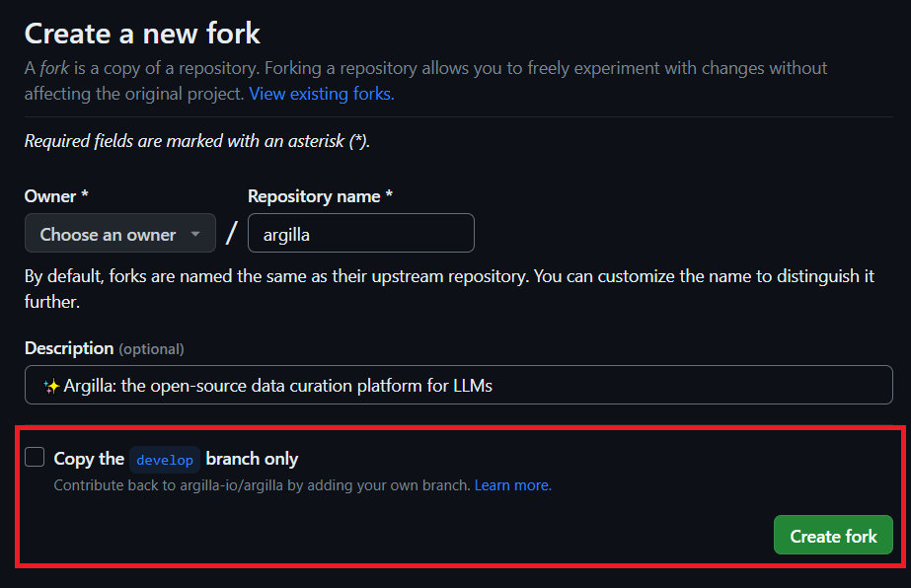Tick the "Copy the develop branch only" checkbox

(x=36, y=458)
